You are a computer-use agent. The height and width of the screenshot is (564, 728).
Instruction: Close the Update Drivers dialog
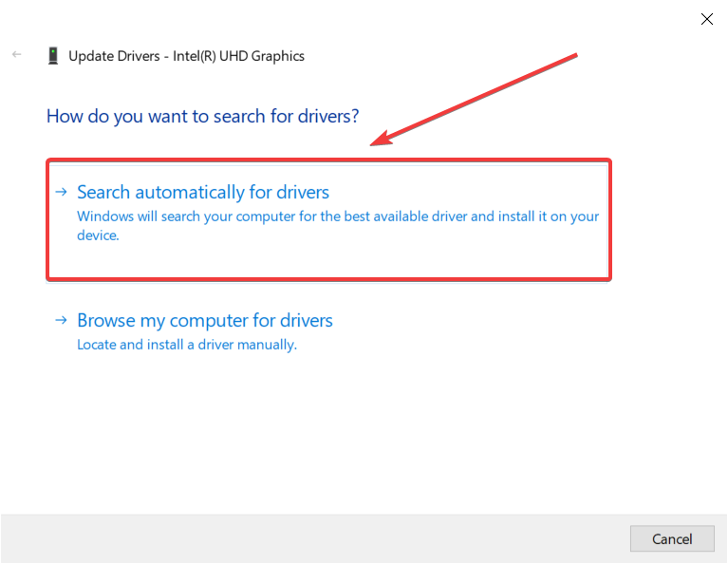pos(706,19)
